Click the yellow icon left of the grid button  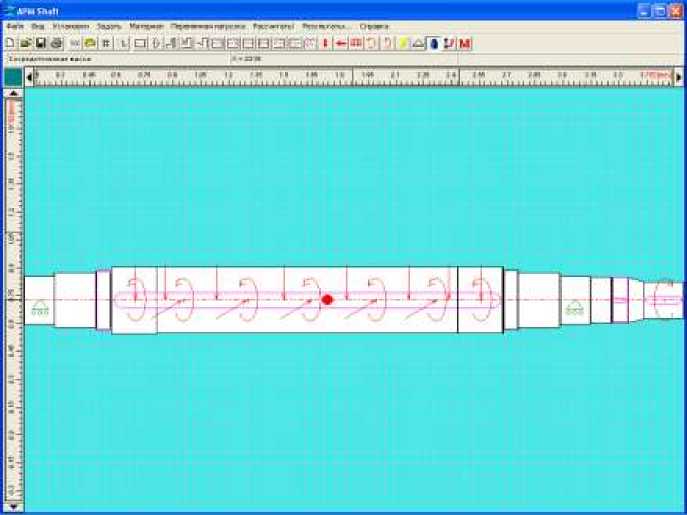pos(90,43)
